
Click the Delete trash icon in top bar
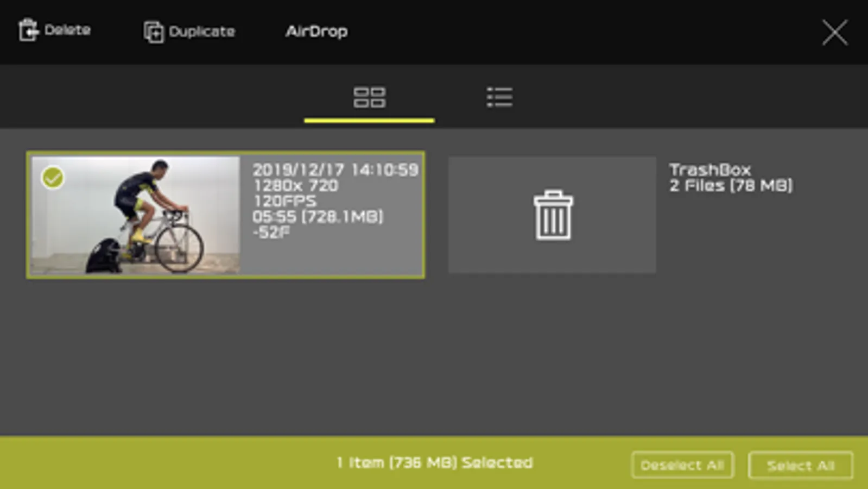tap(28, 30)
